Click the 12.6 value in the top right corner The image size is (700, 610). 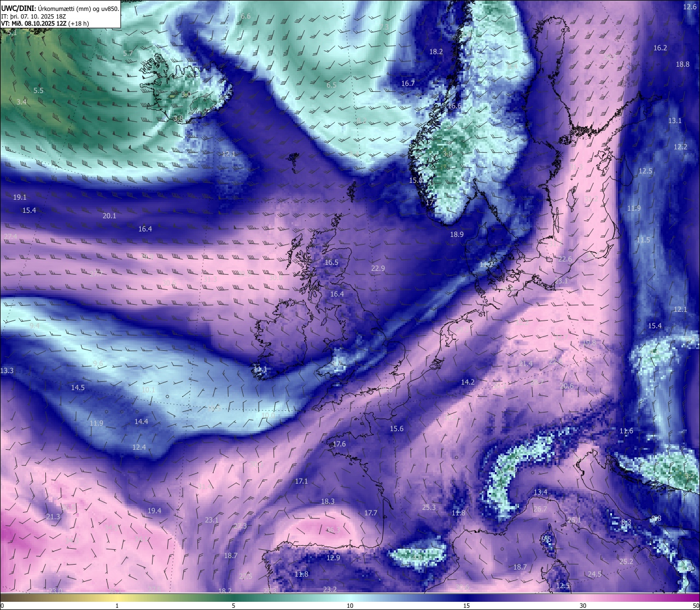pos(690,7)
